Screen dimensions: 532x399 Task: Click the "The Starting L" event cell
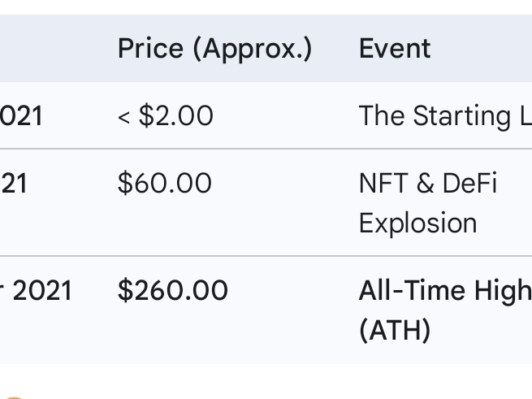click(x=445, y=116)
